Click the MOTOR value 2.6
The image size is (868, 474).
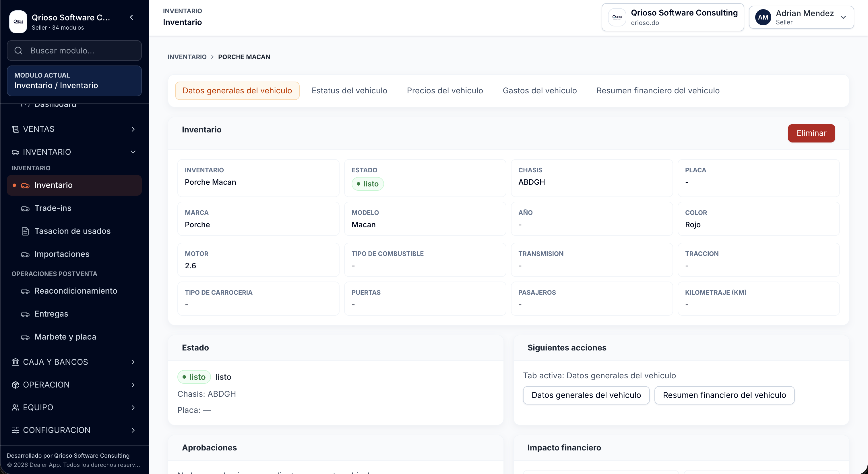[x=190, y=266]
